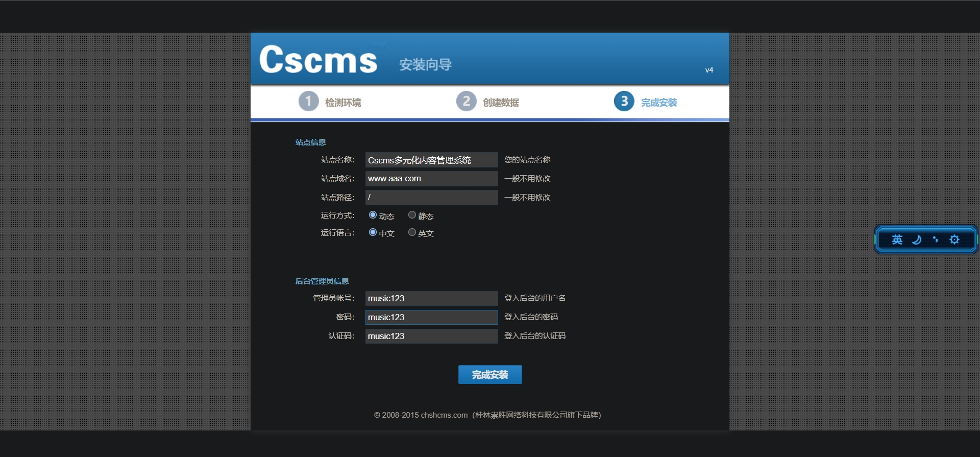Click the crescent moon icon in IME bar
Viewport: 980px width, 457px height.
(917, 239)
